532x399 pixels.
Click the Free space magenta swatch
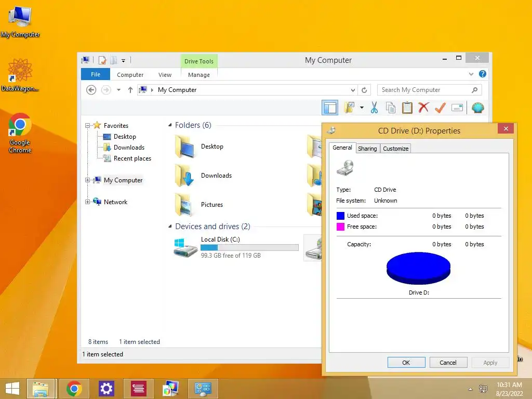pos(340,227)
